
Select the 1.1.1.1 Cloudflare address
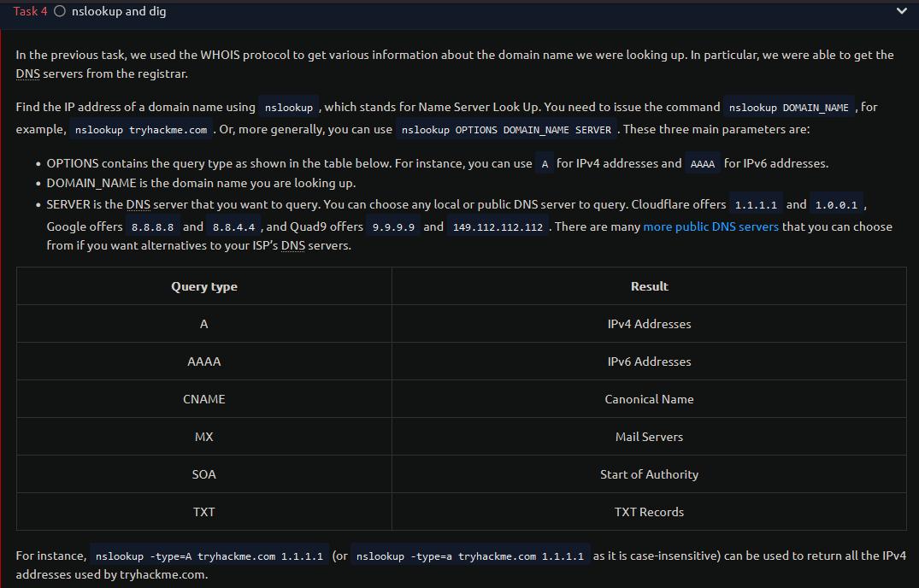click(x=756, y=204)
